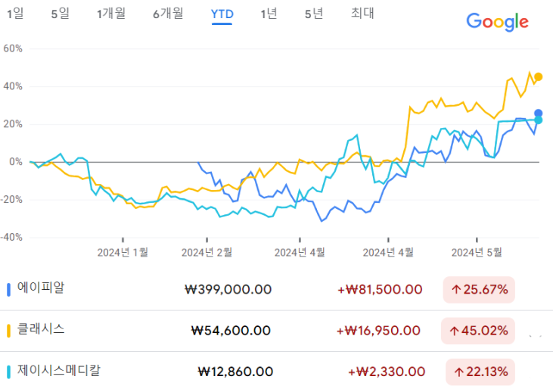The height and width of the screenshot is (392, 553).
Task: Click the 22.13% change badge
Action: click(x=480, y=372)
